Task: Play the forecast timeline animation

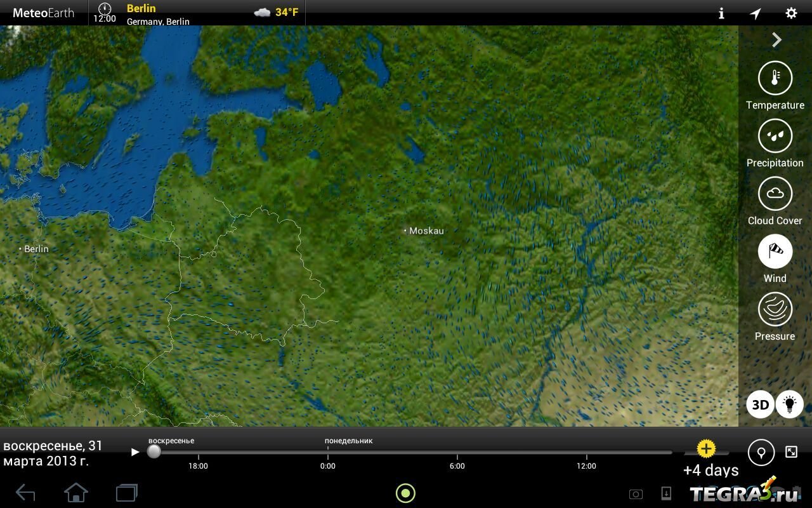Action: click(x=134, y=452)
